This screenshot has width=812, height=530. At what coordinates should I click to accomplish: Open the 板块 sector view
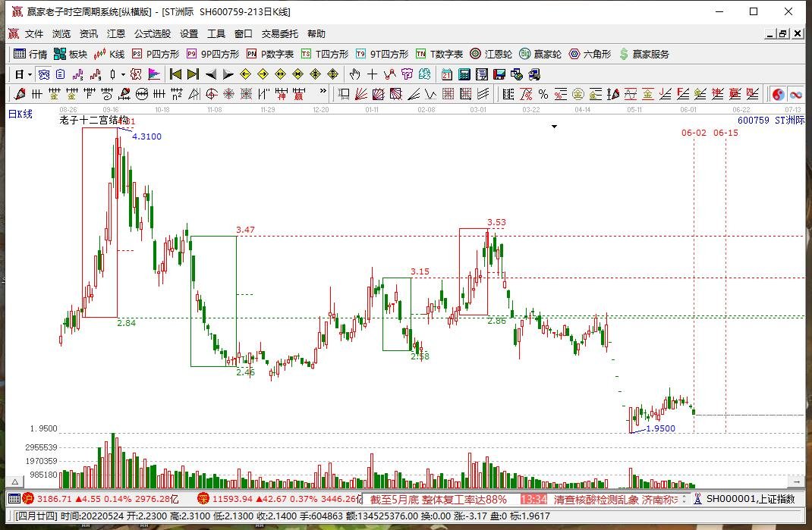[x=71, y=54]
